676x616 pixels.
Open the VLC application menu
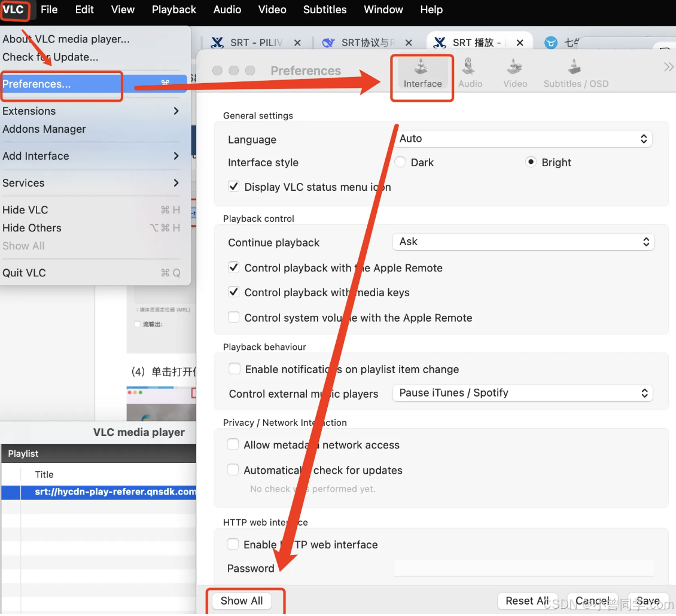pyautogui.click(x=13, y=10)
